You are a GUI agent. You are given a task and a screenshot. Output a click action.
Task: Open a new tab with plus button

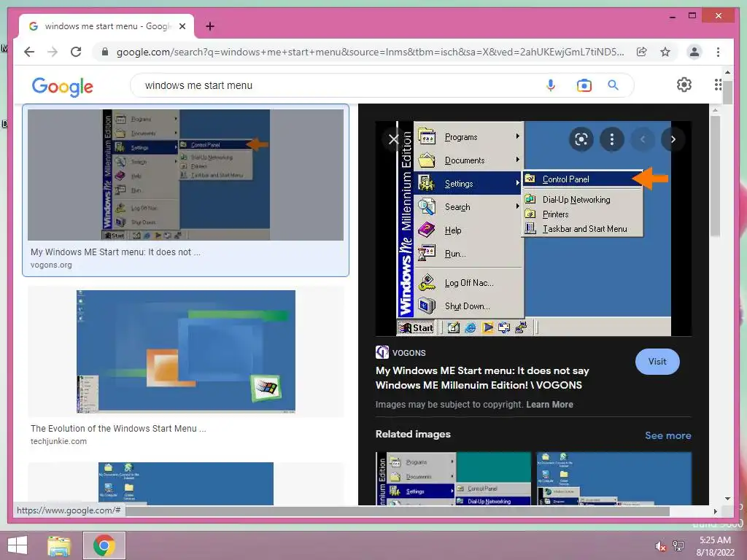210,26
